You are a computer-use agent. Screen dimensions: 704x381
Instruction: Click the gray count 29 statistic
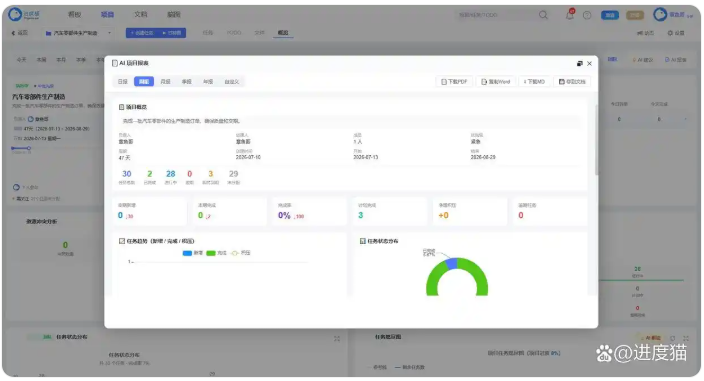pyautogui.click(x=233, y=174)
